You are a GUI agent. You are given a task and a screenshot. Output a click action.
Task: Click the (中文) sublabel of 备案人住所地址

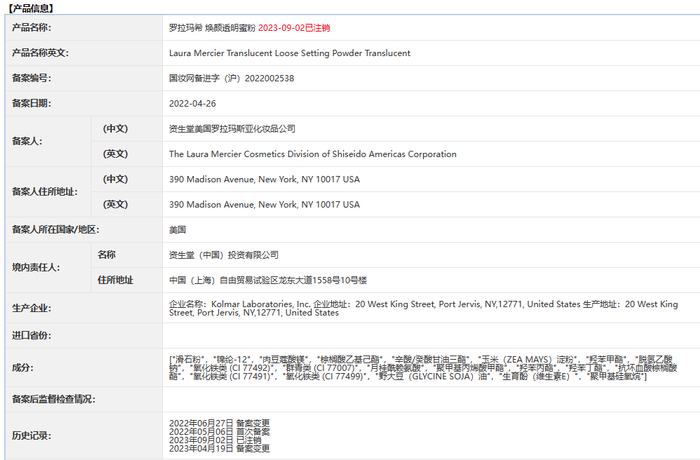pos(115,179)
